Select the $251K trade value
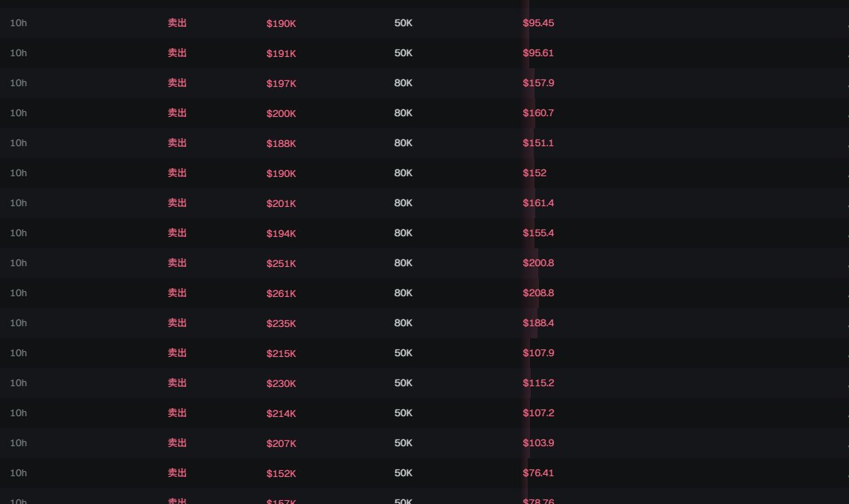This screenshot has height=504, width=849. tap(281, 263)
